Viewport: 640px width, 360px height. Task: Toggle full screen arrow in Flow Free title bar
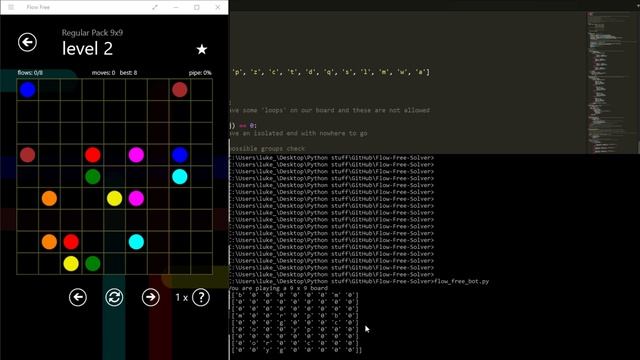click(x=155, y=7)
